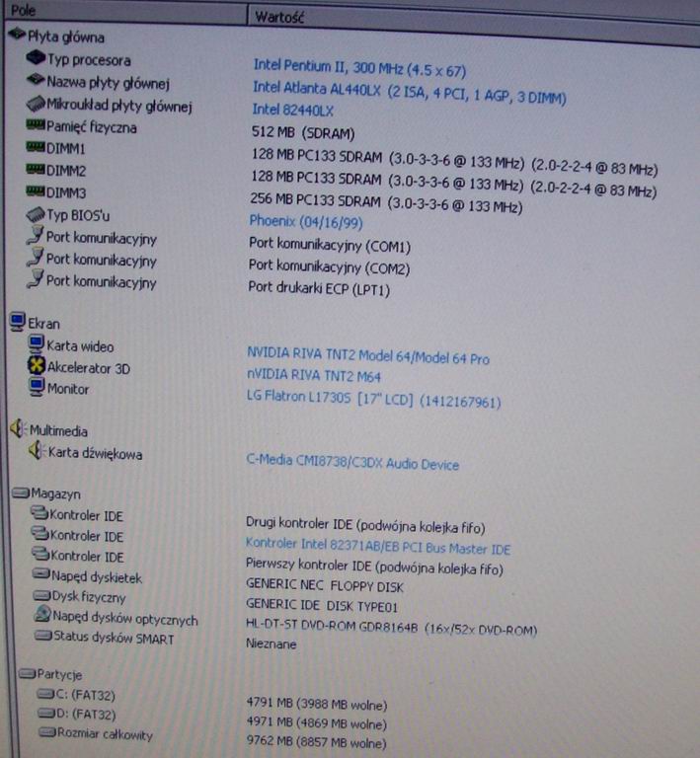Select the 256 MB PC133 SDRAM value
This screenshot has height=758, width=700.
coord(386,203)
